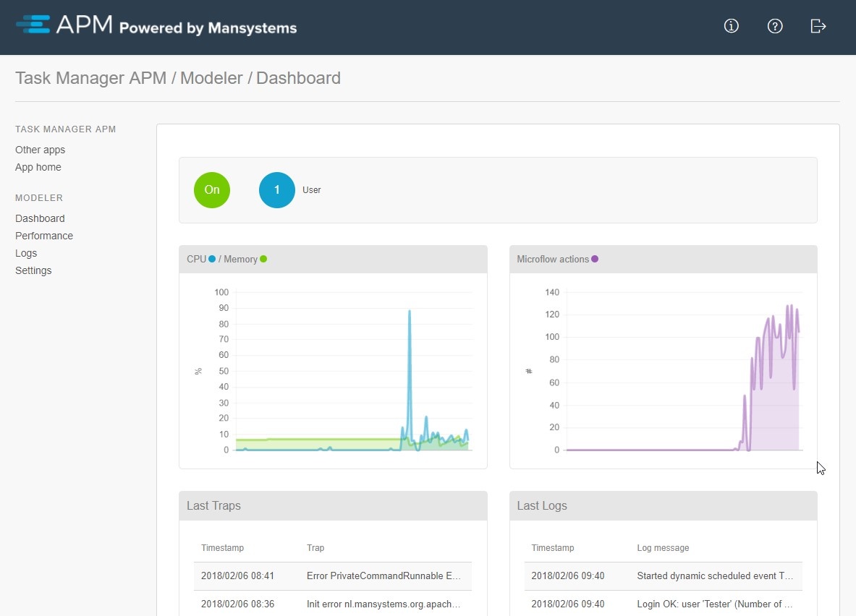Open Login OK user 'Tester' log
The width and height of the screenshot is (856, 616).
coord(715,604)
